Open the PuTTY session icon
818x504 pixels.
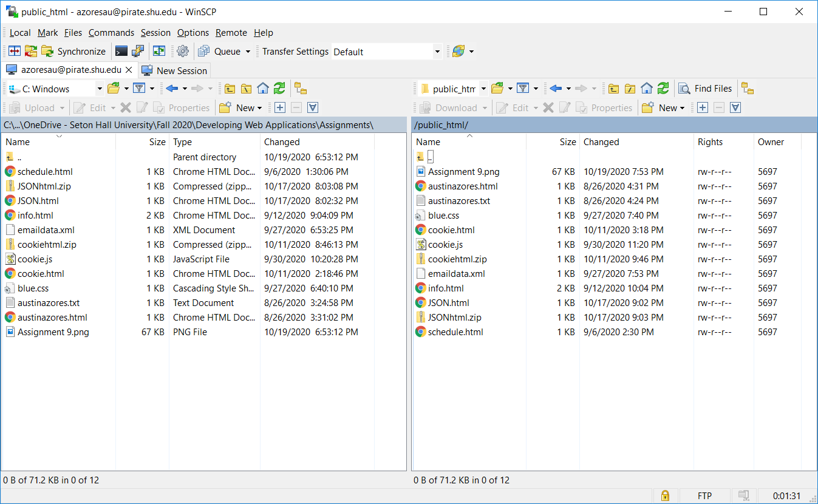coord(138,52)
